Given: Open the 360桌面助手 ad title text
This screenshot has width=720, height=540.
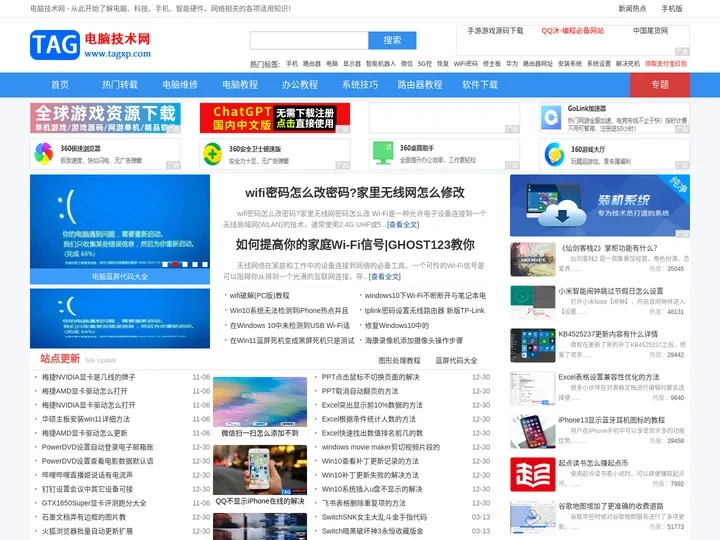Looking at the screenshot, I should [x=417, y=148].
